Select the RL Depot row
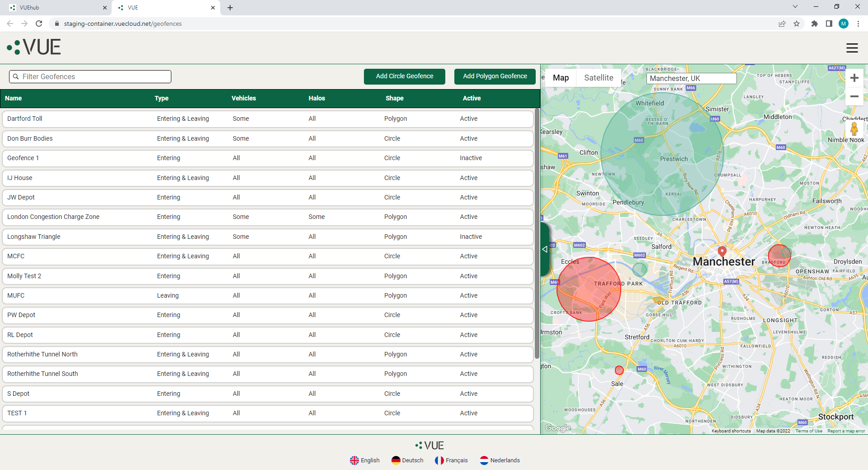 coord(268,335)
